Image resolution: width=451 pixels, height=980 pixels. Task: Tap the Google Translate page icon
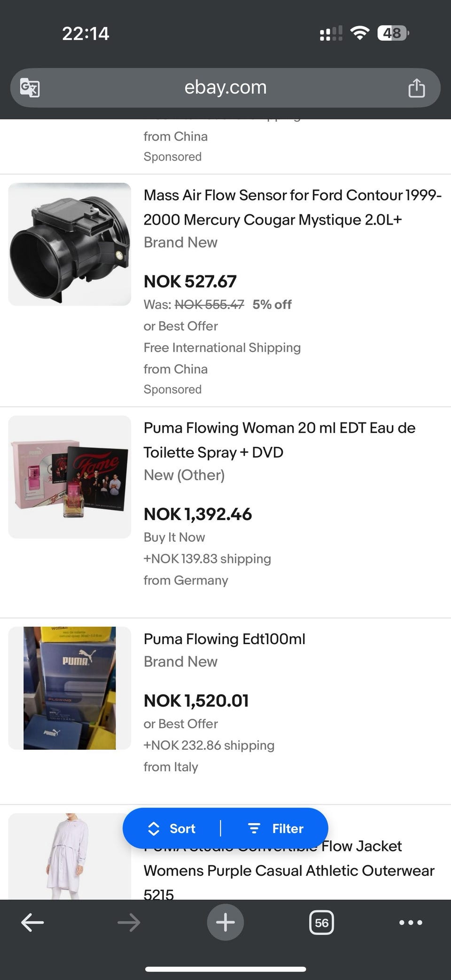click(x=30, y=88)
